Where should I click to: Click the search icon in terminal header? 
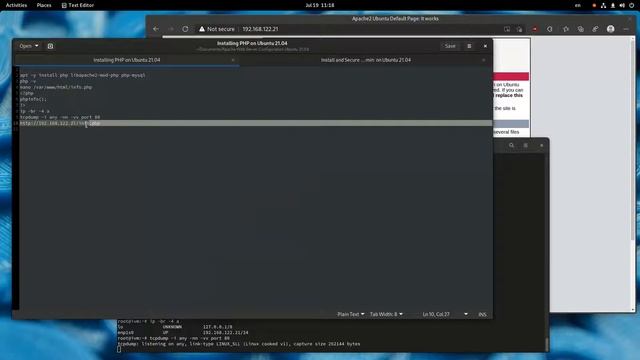coord(511,145)
